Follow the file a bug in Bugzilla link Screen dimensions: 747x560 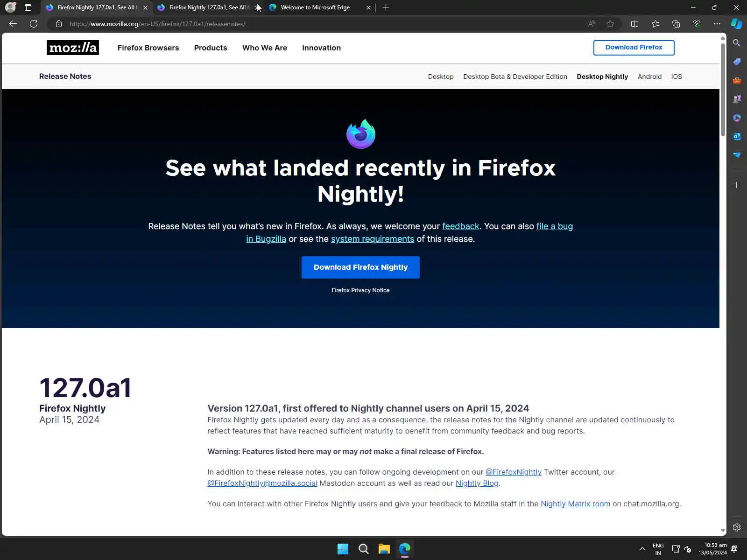554,226
